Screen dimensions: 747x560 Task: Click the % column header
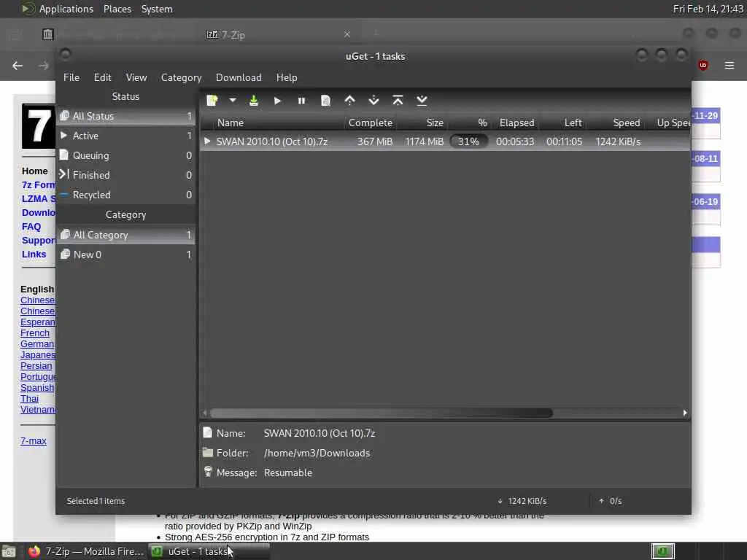point(470,122)
